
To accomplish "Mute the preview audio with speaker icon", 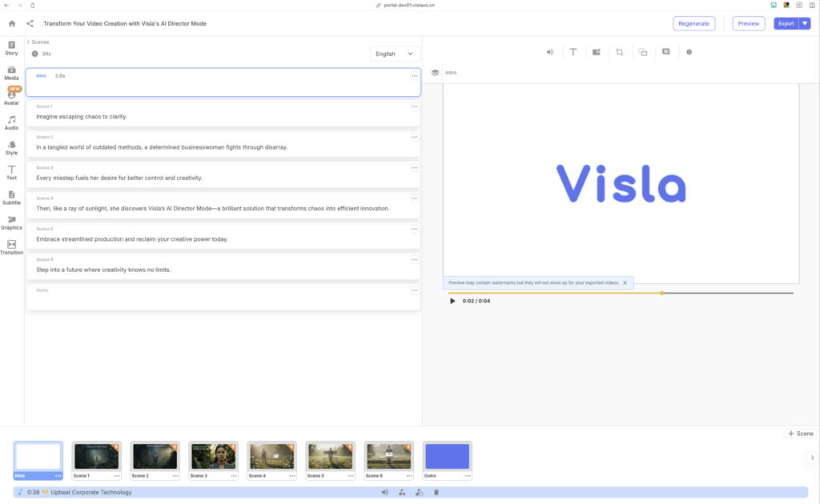I will (x=550, y=52).
